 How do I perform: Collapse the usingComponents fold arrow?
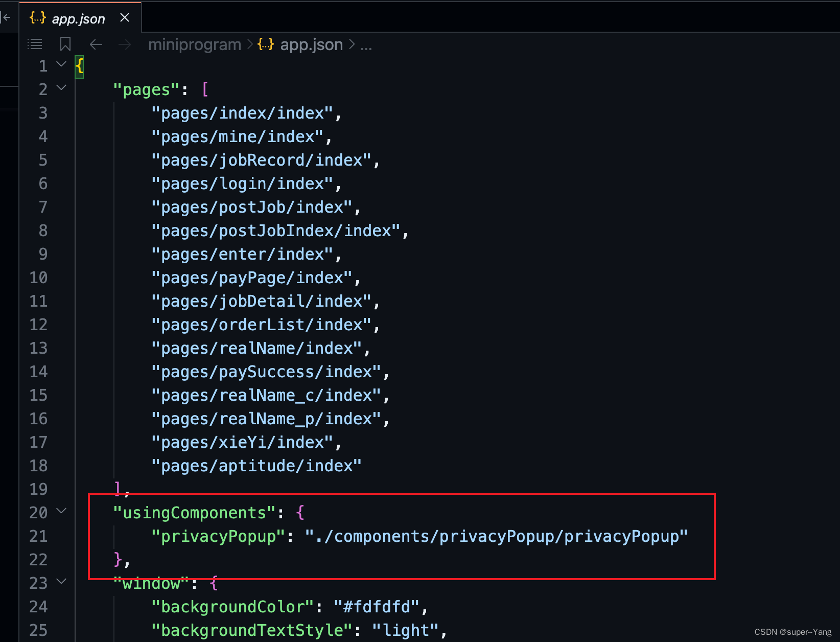pyautogui.click(x=61, y=511)
